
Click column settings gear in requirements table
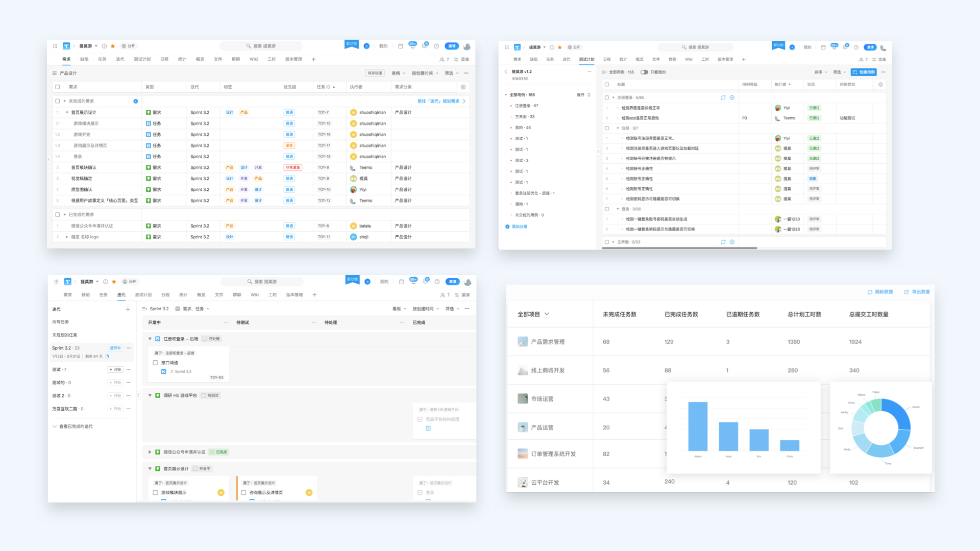pos(463,87)
